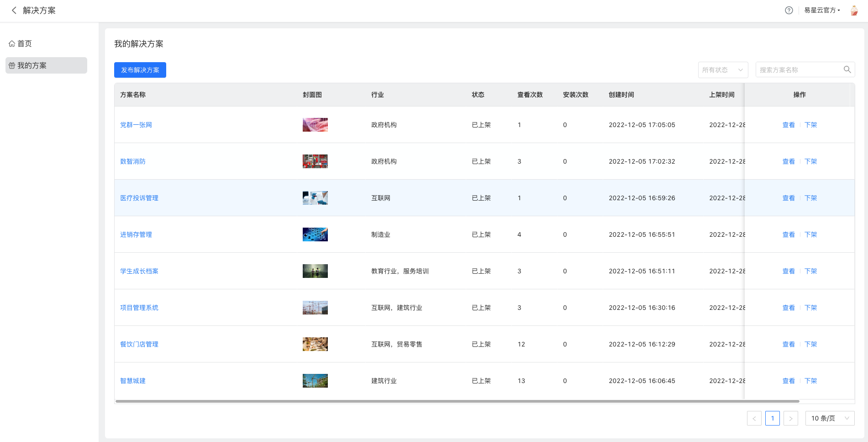Click the 医疗投诉管理 cover thumbnail
The image size is (868, 442).
315,198
